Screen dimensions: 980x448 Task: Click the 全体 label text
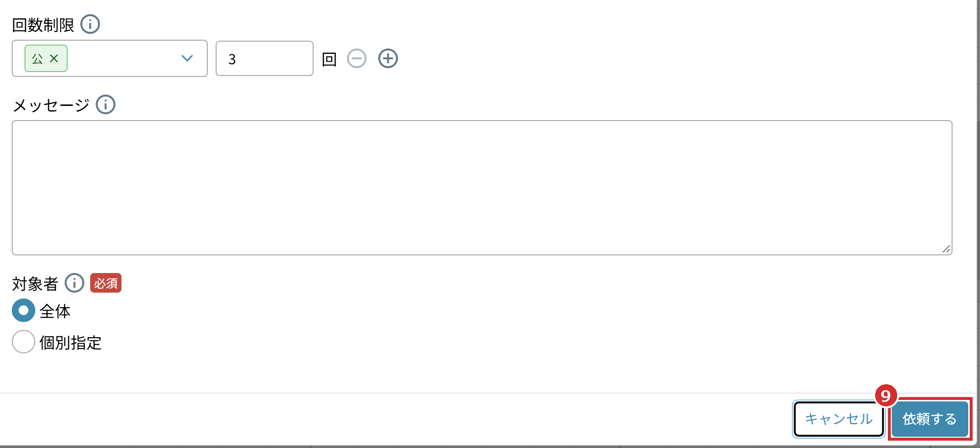coord(55,311)
